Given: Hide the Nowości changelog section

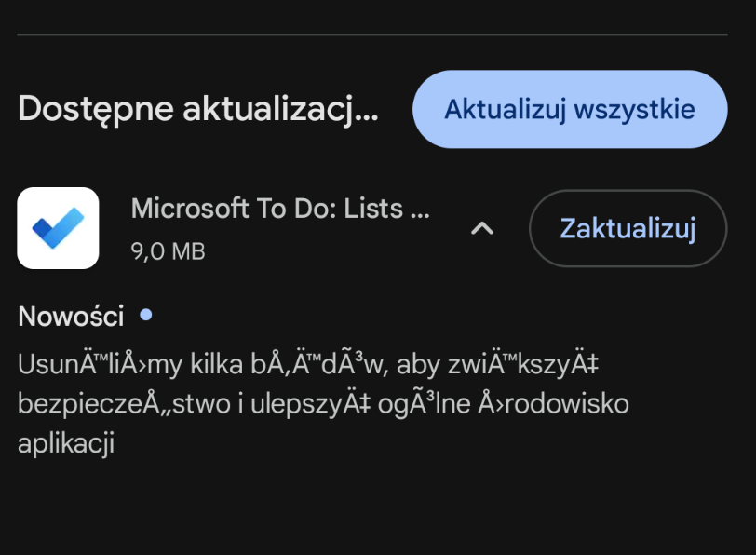Looking at the screenshot, I should 481,228.
